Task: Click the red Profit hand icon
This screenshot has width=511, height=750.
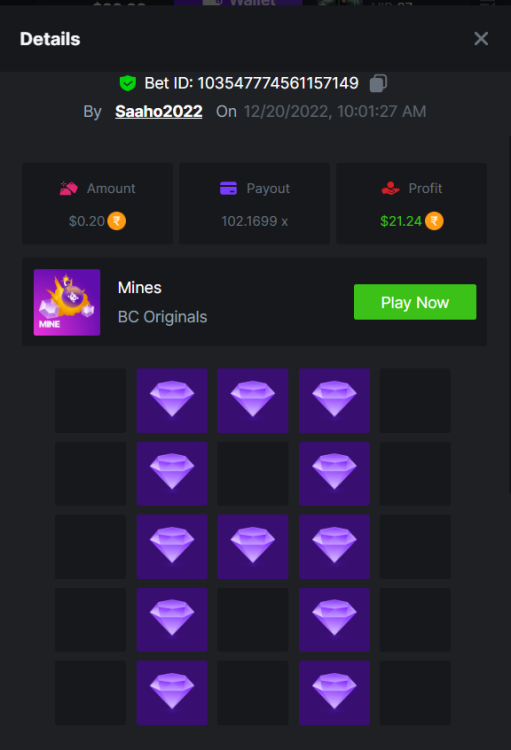Action: 390,188
